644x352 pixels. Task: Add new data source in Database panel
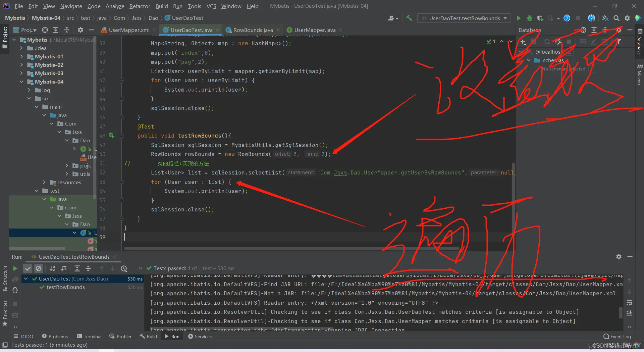523,42
